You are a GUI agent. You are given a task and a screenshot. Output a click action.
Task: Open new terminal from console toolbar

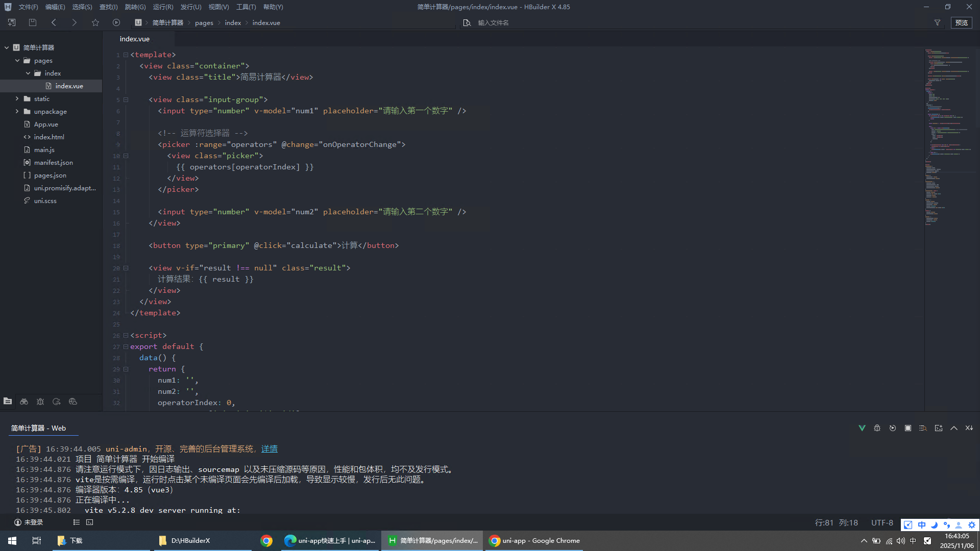tap(938, 428)
